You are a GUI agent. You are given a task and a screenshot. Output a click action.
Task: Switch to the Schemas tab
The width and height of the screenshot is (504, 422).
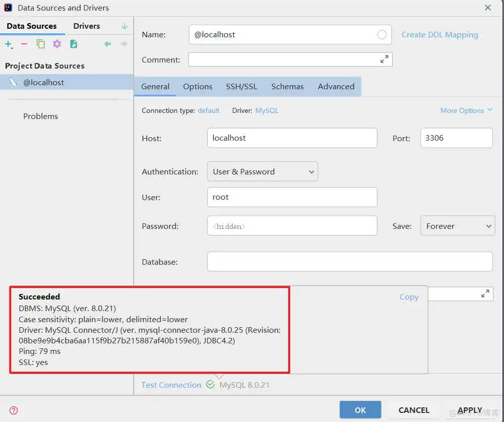tap(287, 86)
